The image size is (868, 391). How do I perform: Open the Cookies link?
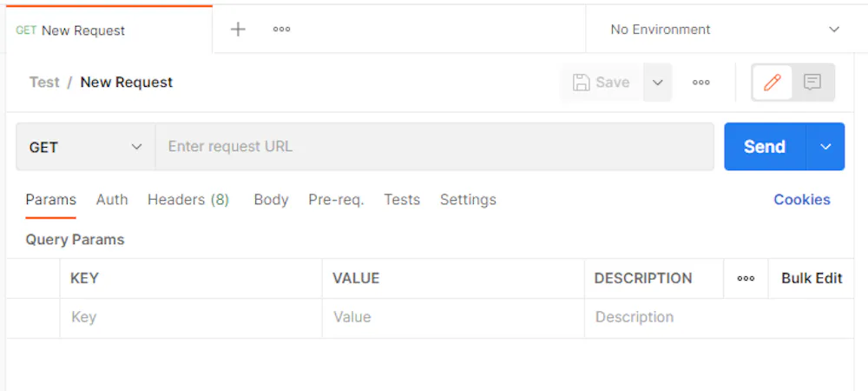(801, 200)
